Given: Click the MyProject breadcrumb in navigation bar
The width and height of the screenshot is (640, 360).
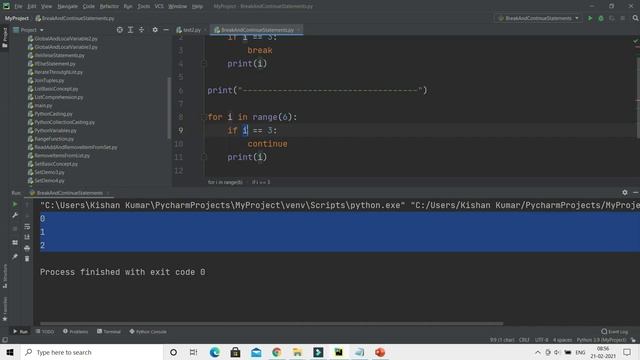Looking at the screenshot, I should pyautogui.click(x=17, y=18).
